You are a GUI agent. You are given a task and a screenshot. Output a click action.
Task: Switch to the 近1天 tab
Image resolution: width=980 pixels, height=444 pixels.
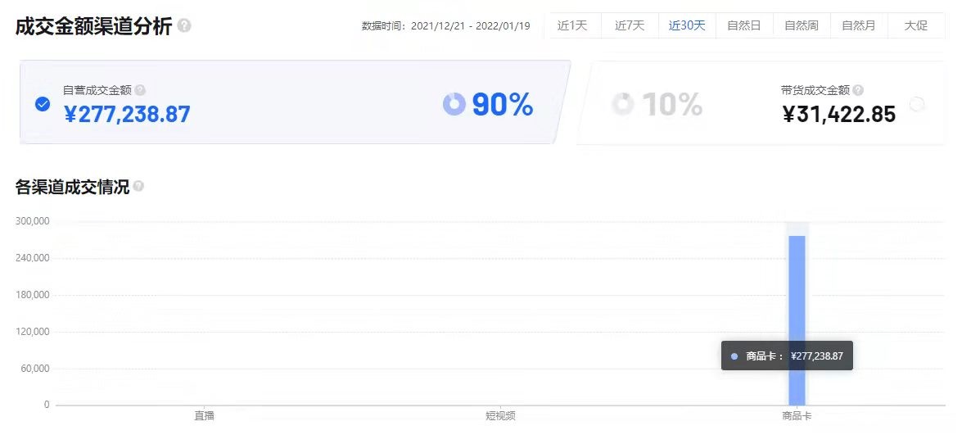tap(572, 25)
